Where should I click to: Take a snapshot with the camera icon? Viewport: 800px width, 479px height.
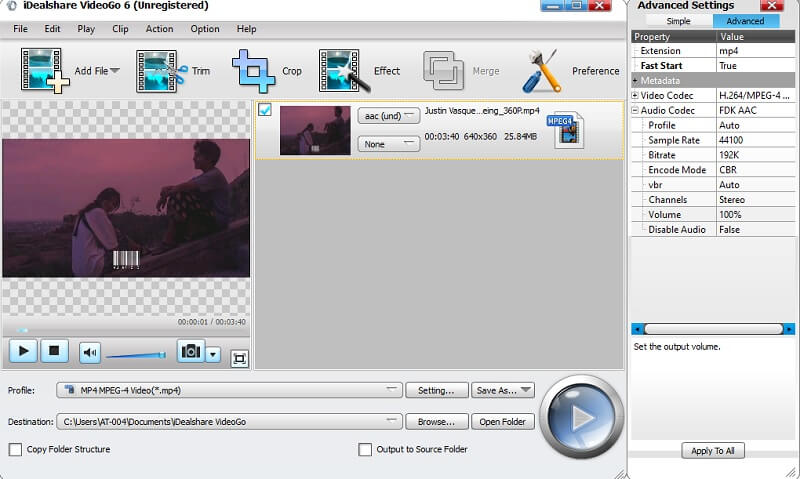[x=190, y=351]
